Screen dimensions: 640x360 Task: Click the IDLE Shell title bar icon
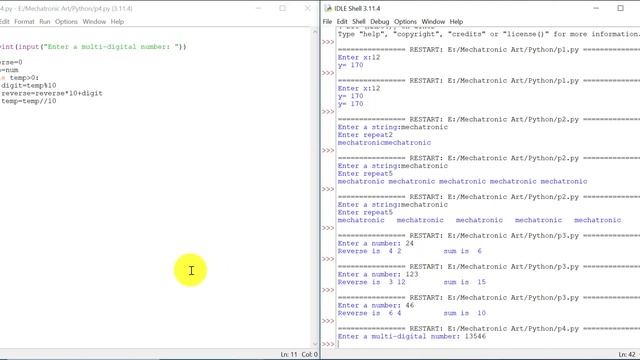pyautogui.click(x=328, y=8)
